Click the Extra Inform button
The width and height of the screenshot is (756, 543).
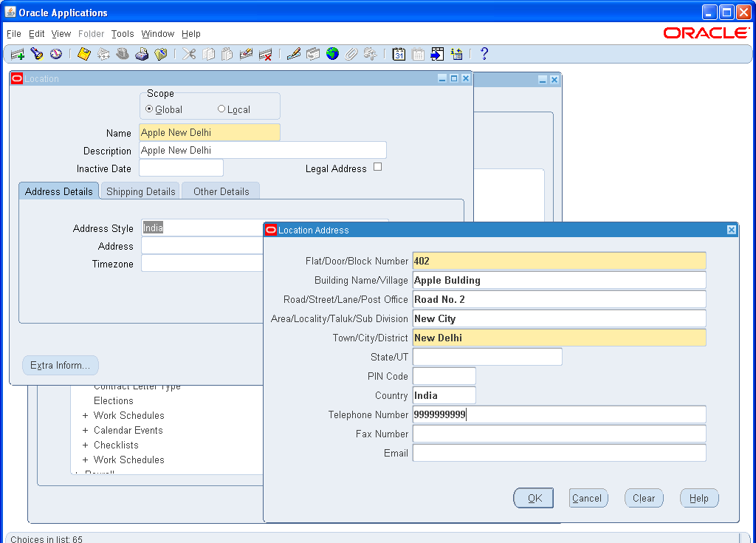click(60, 365)
